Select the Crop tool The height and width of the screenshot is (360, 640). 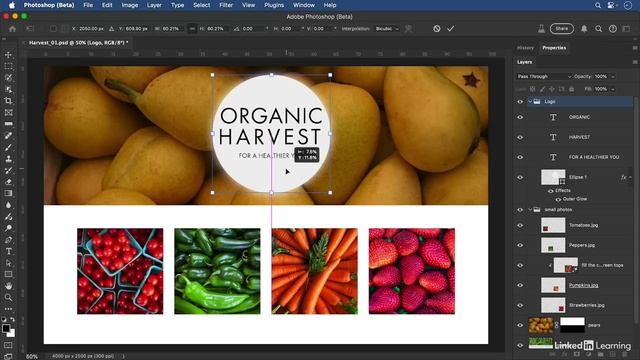pos(8,101)
